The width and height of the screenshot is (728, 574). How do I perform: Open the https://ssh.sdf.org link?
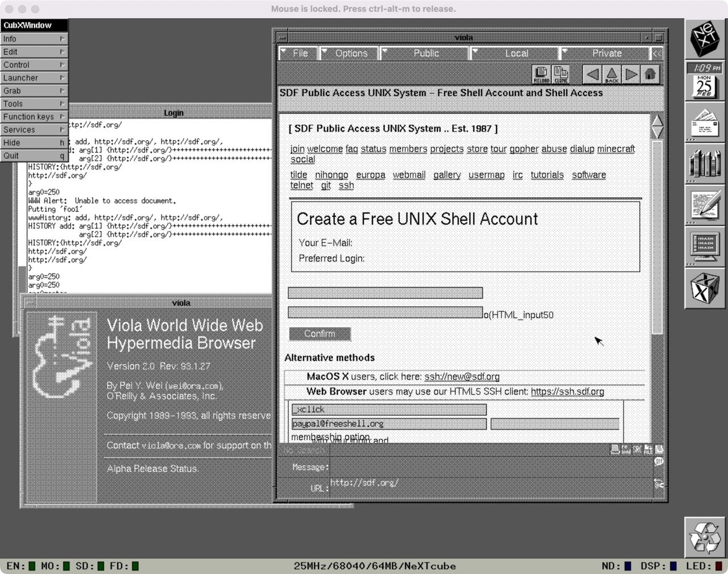[x=568, y=392]
